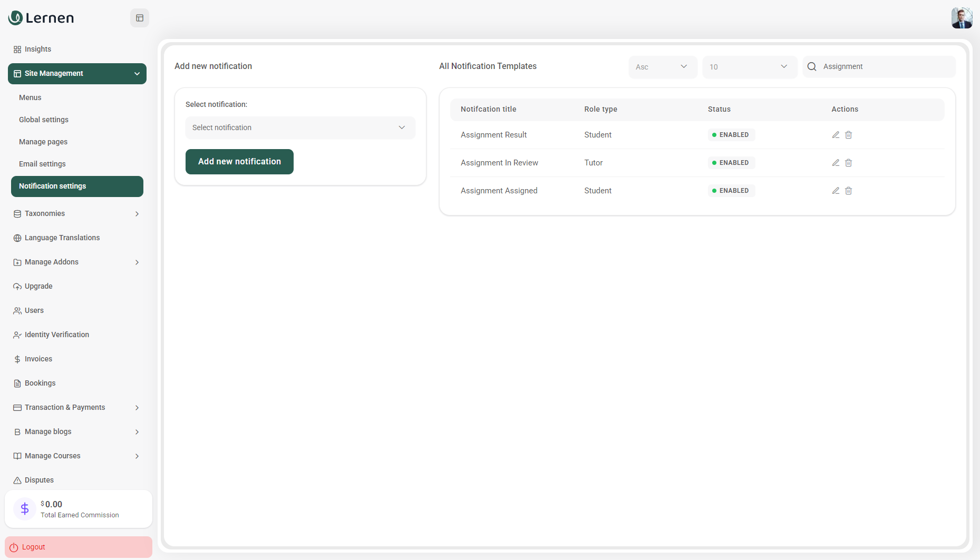Open the Asc sort order dropdown
The height and width of the screenshot is (560, 980).
(663, 67)
